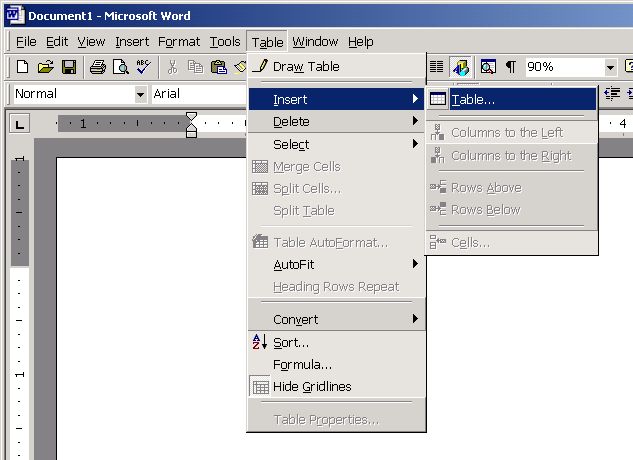The height and width of the screenshot is (460, 633).
Task: Click the New Blank Document icon
Action: [22, 67]
